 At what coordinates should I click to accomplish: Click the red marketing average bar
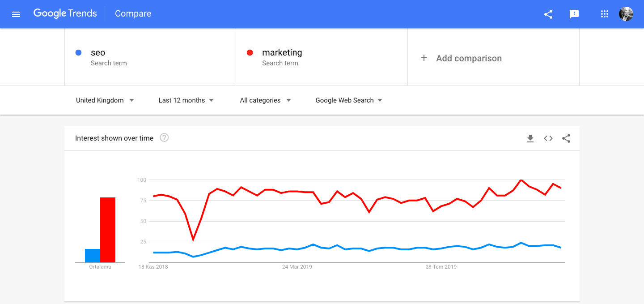coord(108,230)
